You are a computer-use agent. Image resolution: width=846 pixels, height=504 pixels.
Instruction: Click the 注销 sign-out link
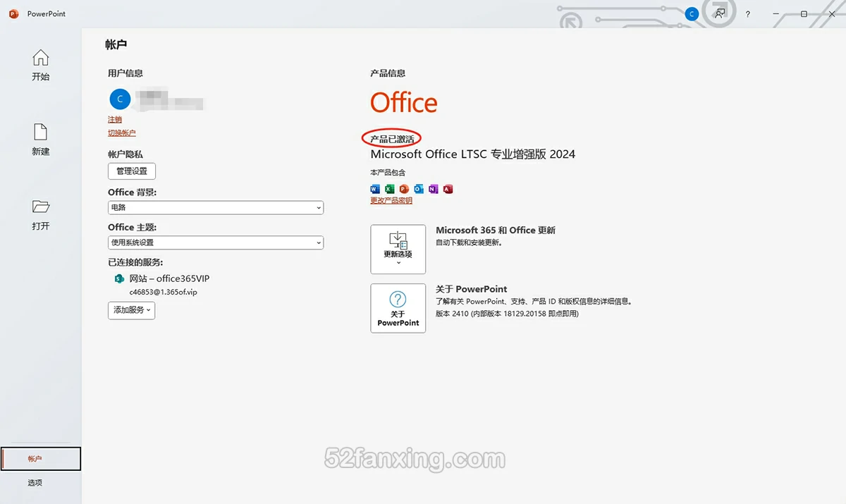[x=115, y=120]
